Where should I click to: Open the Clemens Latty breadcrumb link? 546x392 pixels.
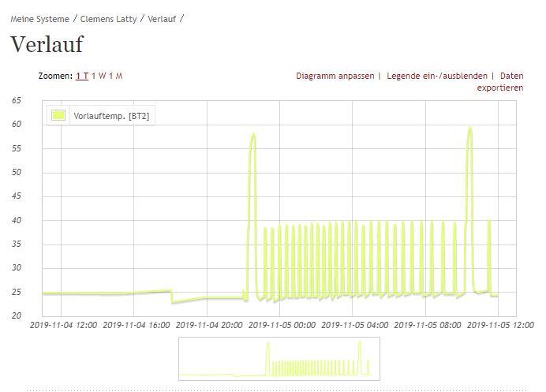[x=108, y=19]
